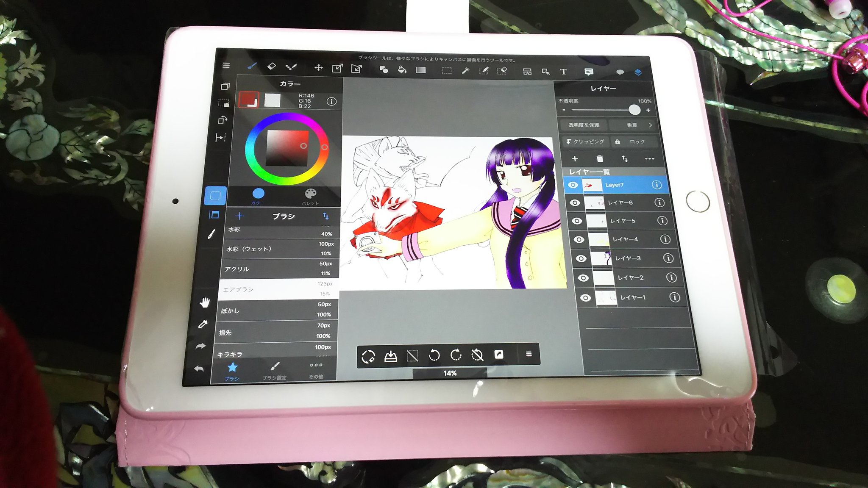
Task: Select the panel divide tool
Action: (527, 72)
